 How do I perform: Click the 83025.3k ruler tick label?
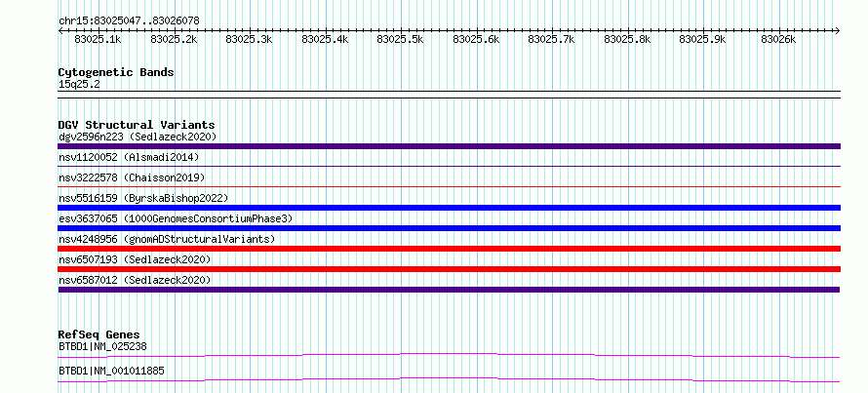point(249,40)
